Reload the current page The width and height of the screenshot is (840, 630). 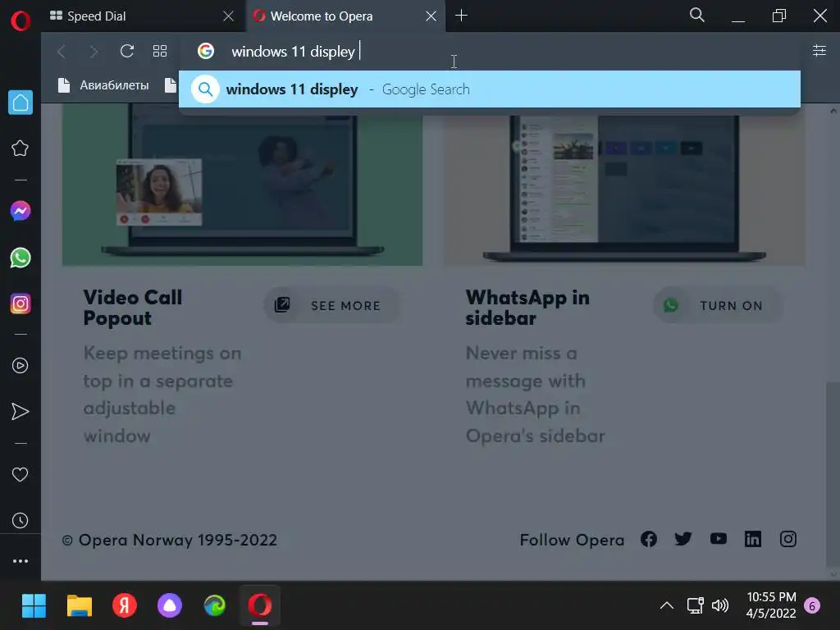(127, 51)
